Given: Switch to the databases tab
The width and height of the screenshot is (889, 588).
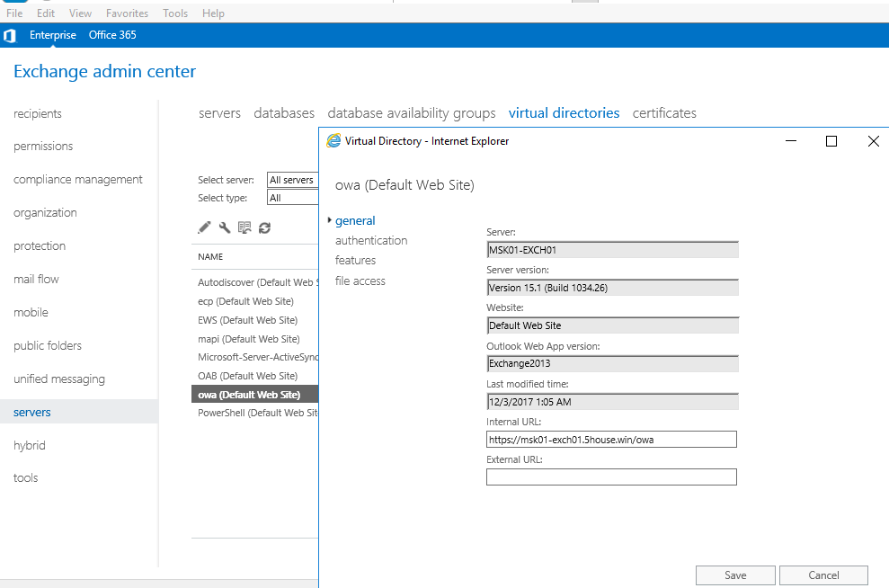Looking at the screenshot, I should click(x=284, y=113).
